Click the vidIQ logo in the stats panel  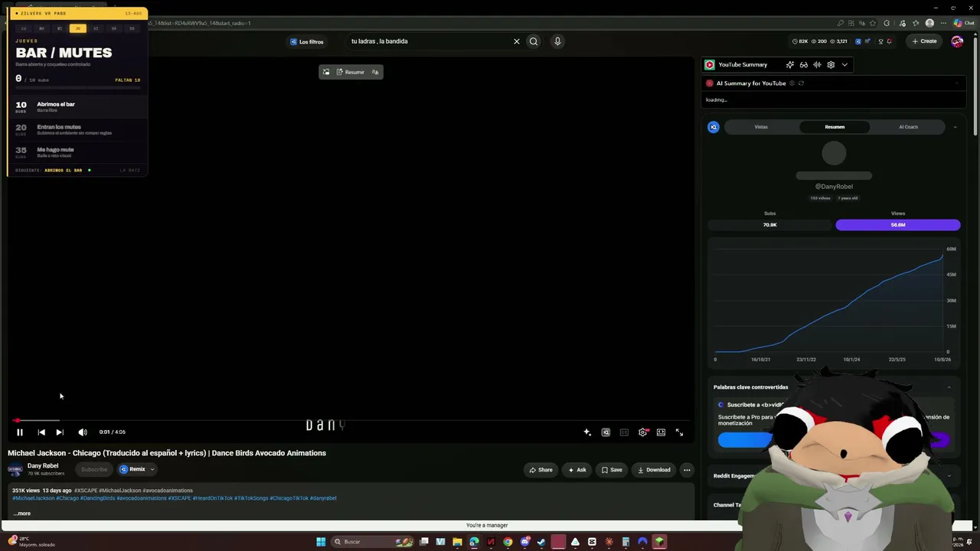coord(714,127)
